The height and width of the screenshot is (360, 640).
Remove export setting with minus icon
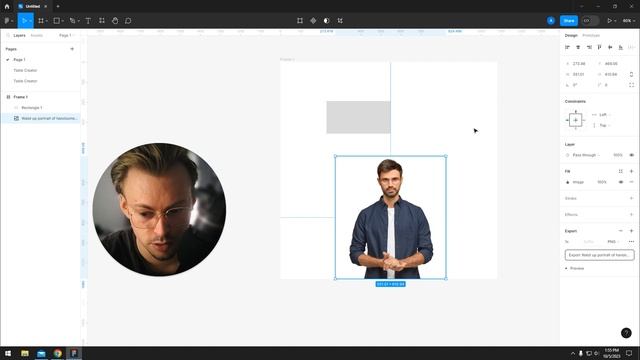[621, 231]
